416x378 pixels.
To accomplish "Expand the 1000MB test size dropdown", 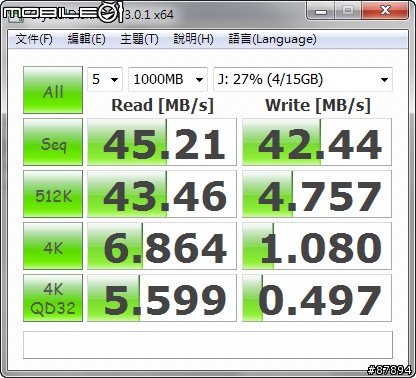I will click(x=168, y=79).
